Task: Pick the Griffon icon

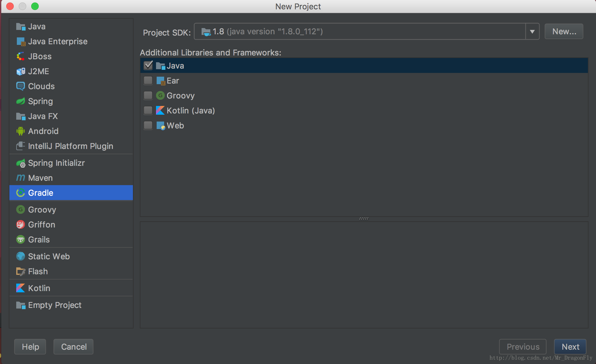Action: click(21, 225)
